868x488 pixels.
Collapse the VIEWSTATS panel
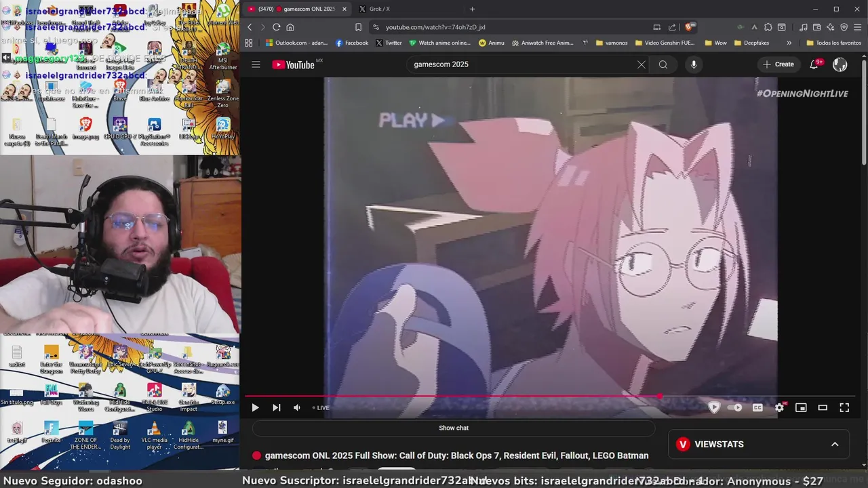point(835,444)
